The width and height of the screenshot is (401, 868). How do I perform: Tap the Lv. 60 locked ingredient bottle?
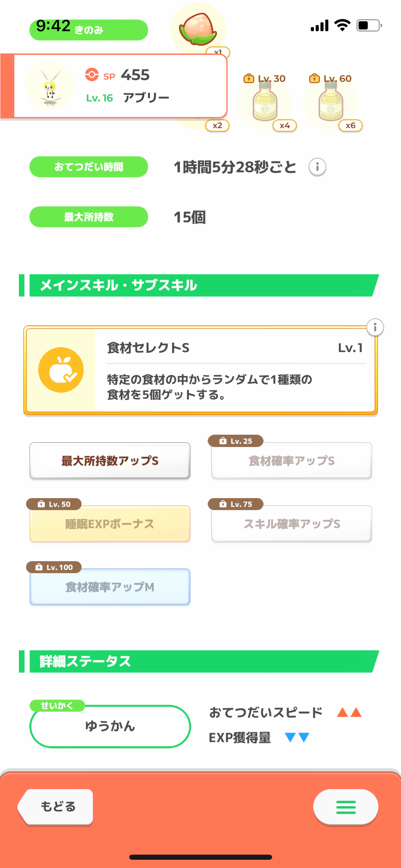[330, 103]
